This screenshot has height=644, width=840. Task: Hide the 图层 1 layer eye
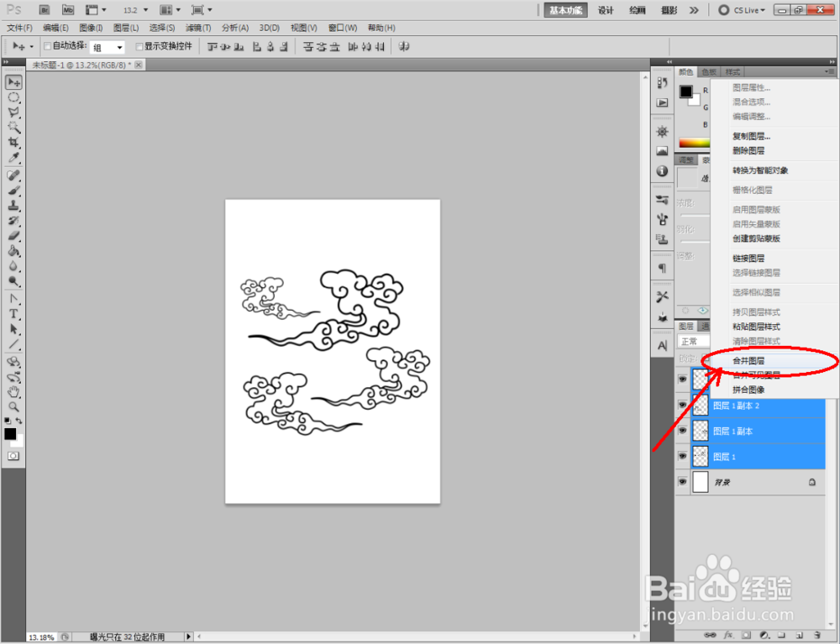pyautogui.click(x=682, y=456)
